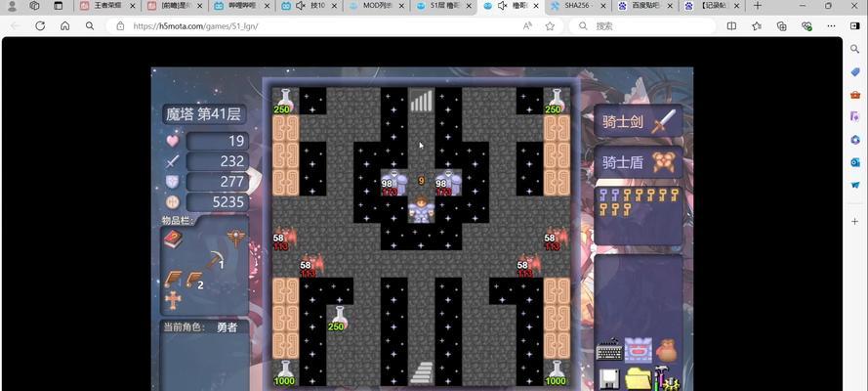Open the Outlook sidebar icon
868x391 pixels.
click(854, 162)
